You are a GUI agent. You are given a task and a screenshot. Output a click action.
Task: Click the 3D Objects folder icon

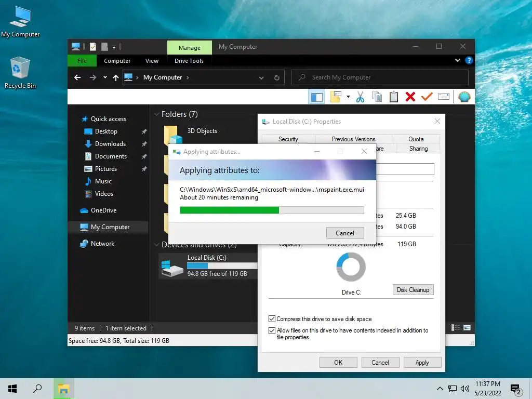[173, 135]
